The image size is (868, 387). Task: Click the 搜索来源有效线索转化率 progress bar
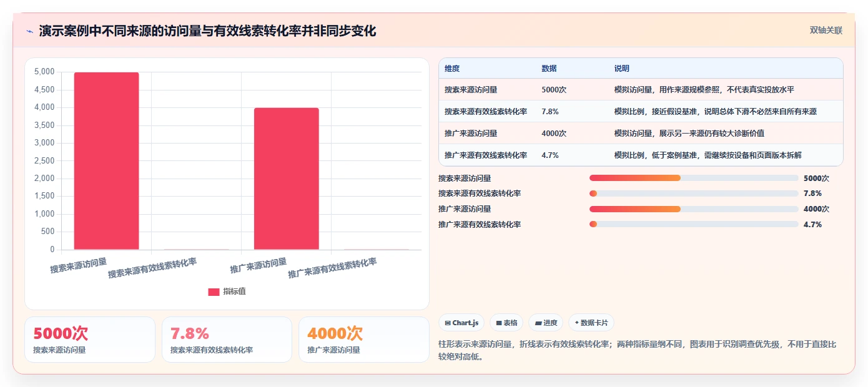(694, 193)
